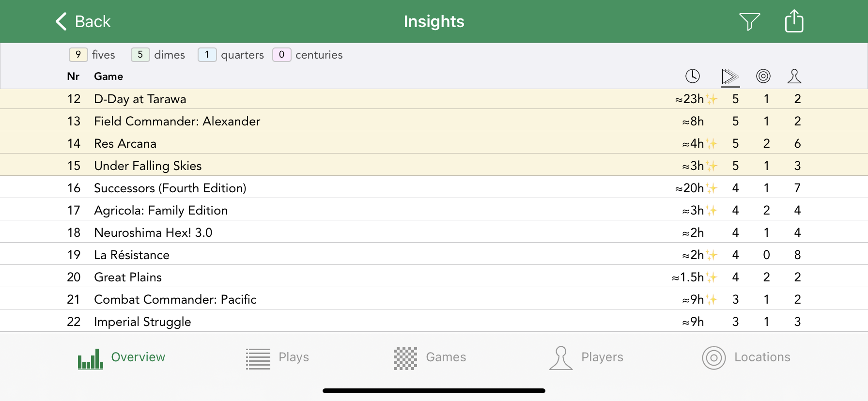Open the Locations tab
This screenshot has width=868, height=401.
coord(746,358)
